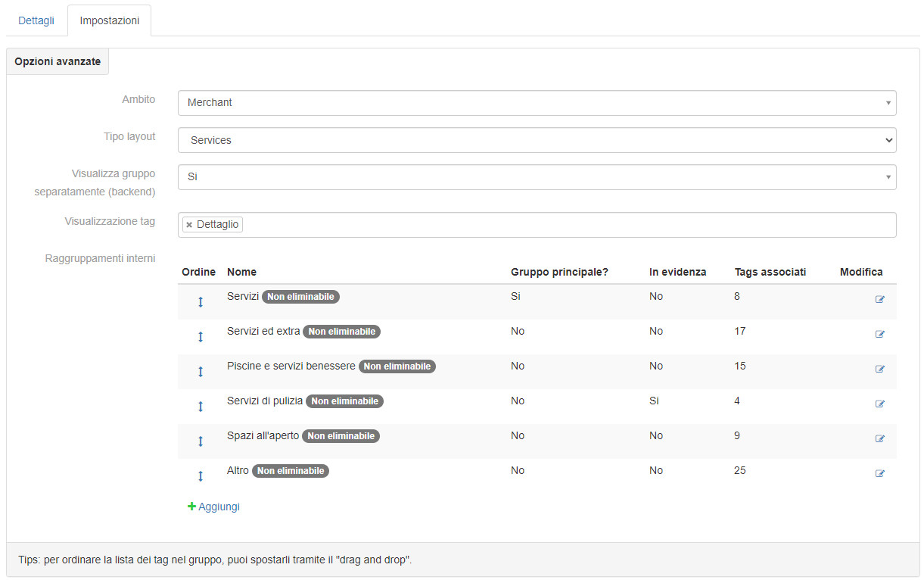
Task: Click the Opzioni avanzate section tab
Action: point(58,61)
